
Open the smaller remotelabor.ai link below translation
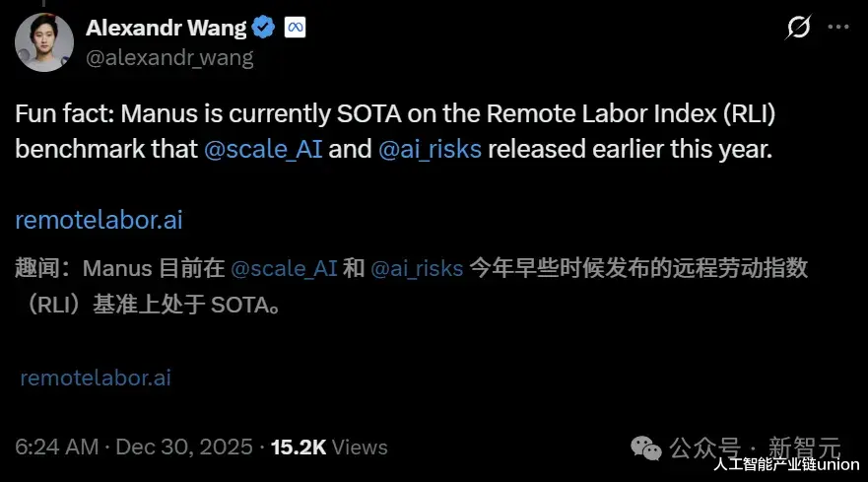[x=97, y=378]
